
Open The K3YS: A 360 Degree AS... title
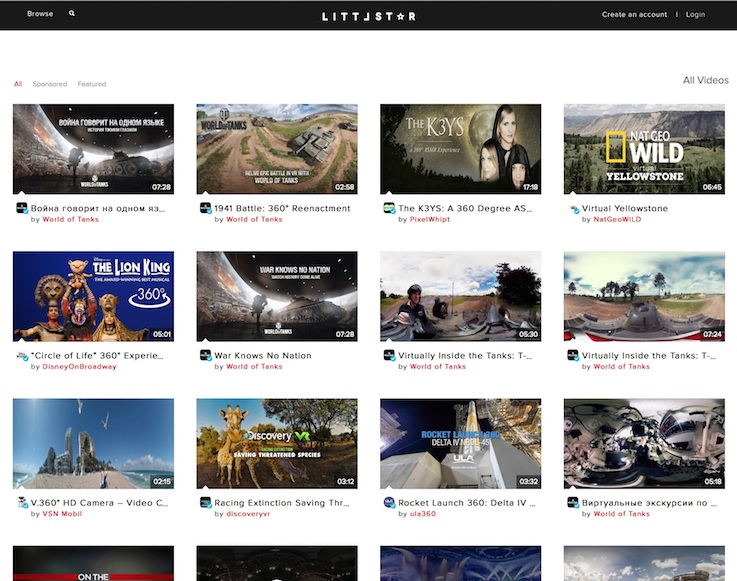point(465,208)
